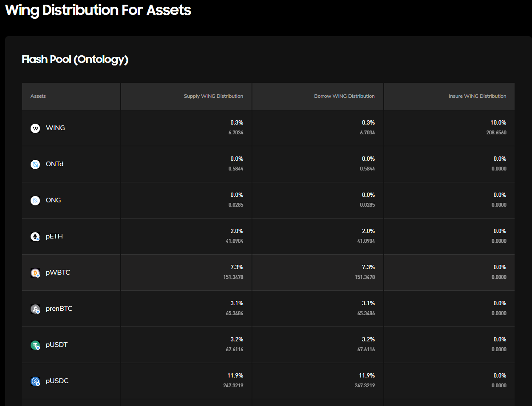Image resolution: width=532 pixels, height=406 pixels.
Task: Click the ONG token icon
Action: pos(35,200)
